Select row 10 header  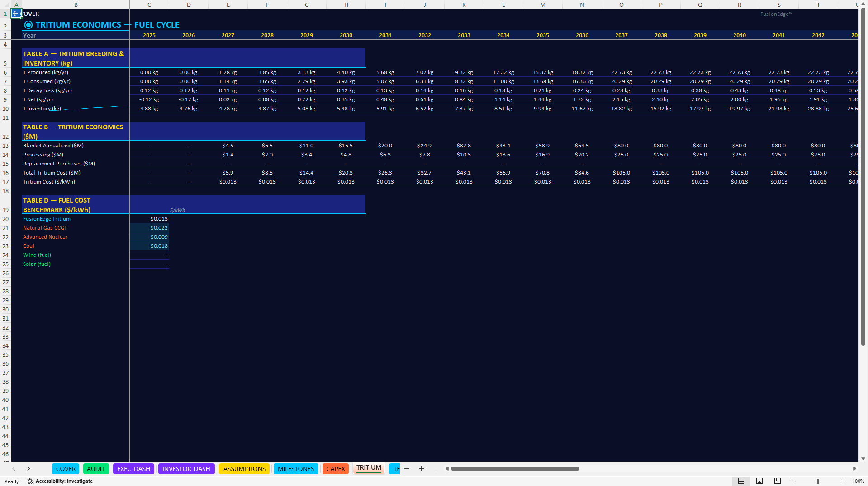[5, 109]
